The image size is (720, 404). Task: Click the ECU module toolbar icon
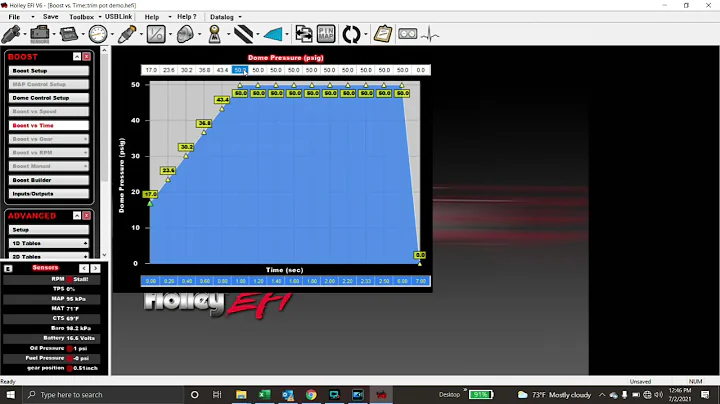pyautogui.click(x=69, y=34)
